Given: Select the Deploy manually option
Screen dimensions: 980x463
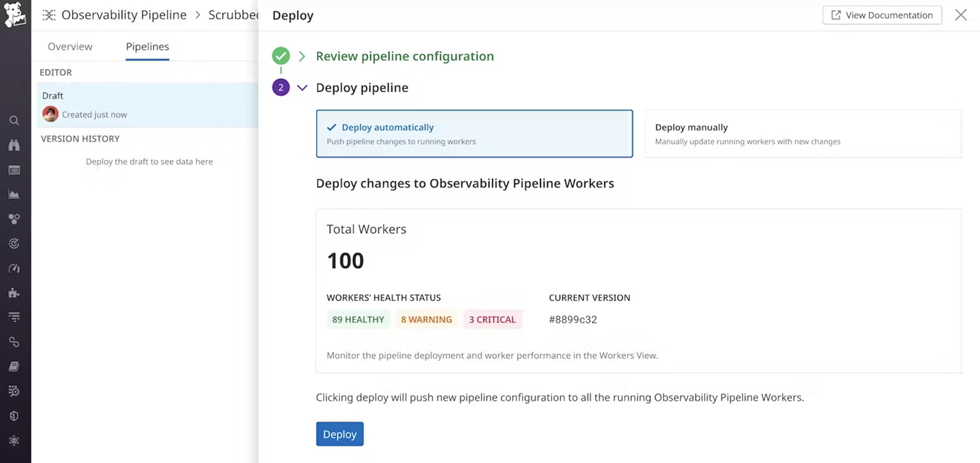Looking at the screenshot, I should coord(803,134).
